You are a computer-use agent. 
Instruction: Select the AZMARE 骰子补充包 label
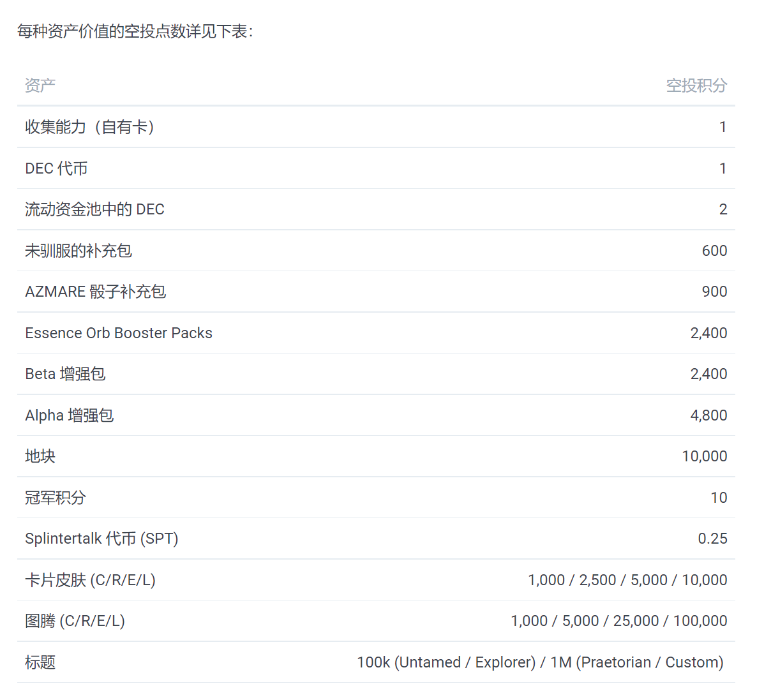coord(96,292)
